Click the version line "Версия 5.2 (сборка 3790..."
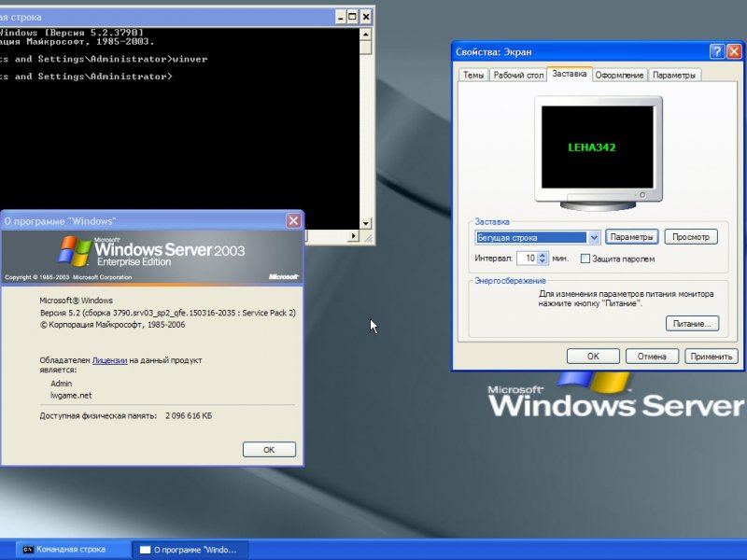 (168, 313)
